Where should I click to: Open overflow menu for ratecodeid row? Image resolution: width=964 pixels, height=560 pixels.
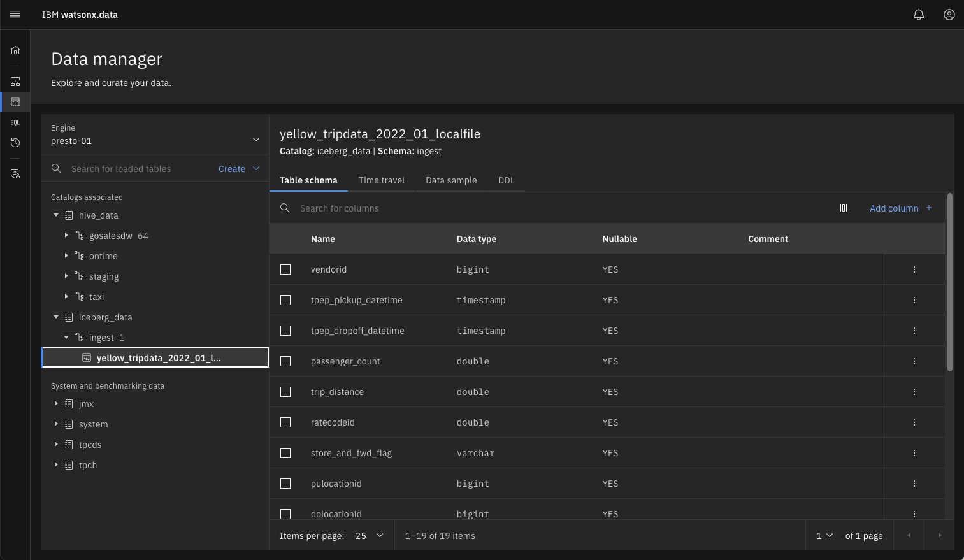[914, 422]
